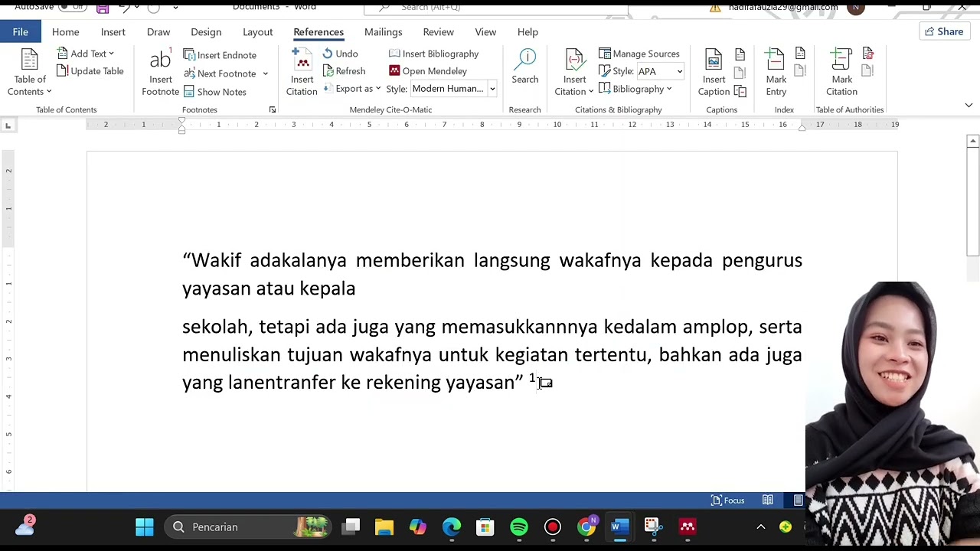Switch to Print Layout view
The image size is (980, 551).
tap(798, 500)
